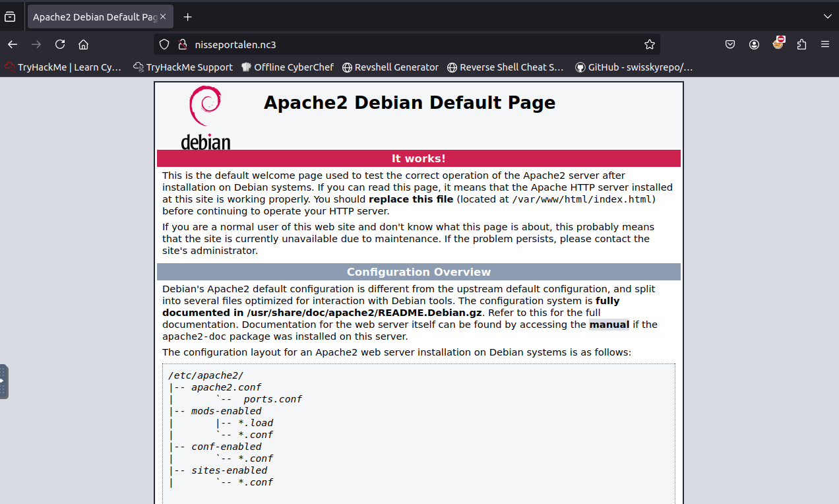
Task: Reload the current page
Action: coord(59,44)
